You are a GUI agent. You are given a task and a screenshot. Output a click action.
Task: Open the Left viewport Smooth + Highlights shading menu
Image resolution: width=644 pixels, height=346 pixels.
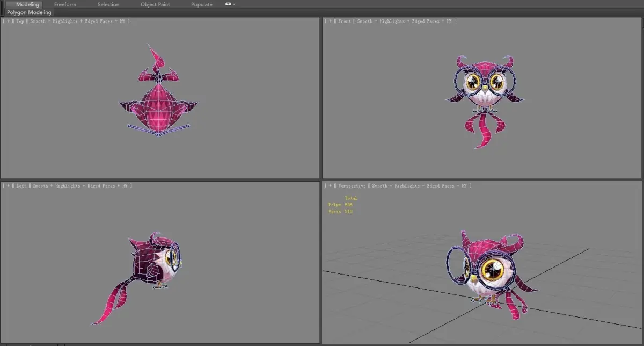coord(82,186)
